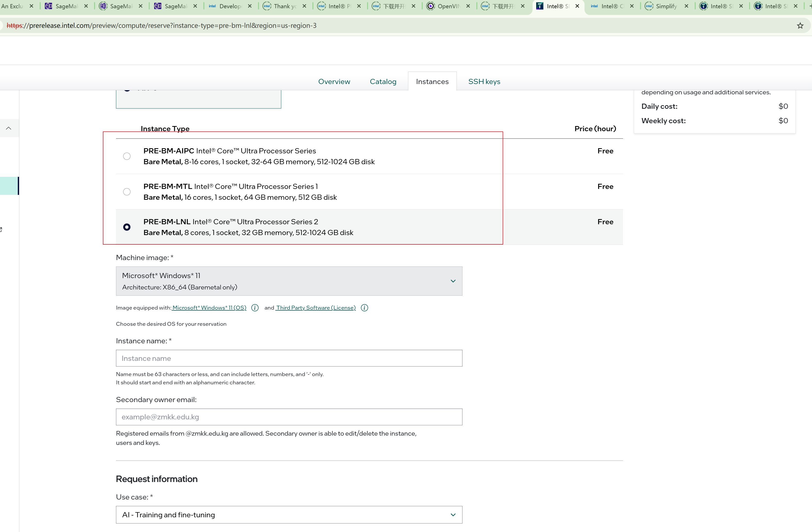Open the Machine image dropdown
812x532 pixels.
tap(289, 281)
